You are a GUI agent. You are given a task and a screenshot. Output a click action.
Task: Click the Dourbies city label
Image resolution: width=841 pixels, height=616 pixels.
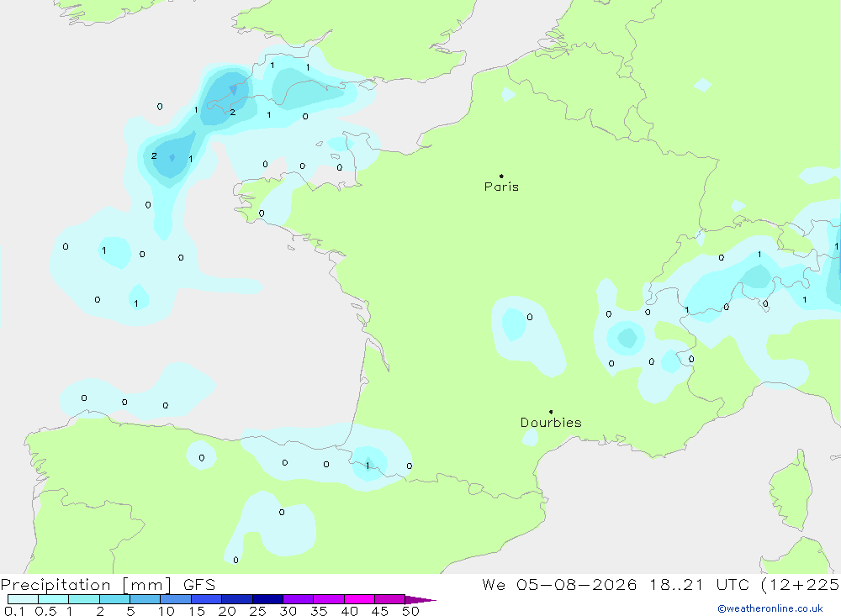coord(551,423)
